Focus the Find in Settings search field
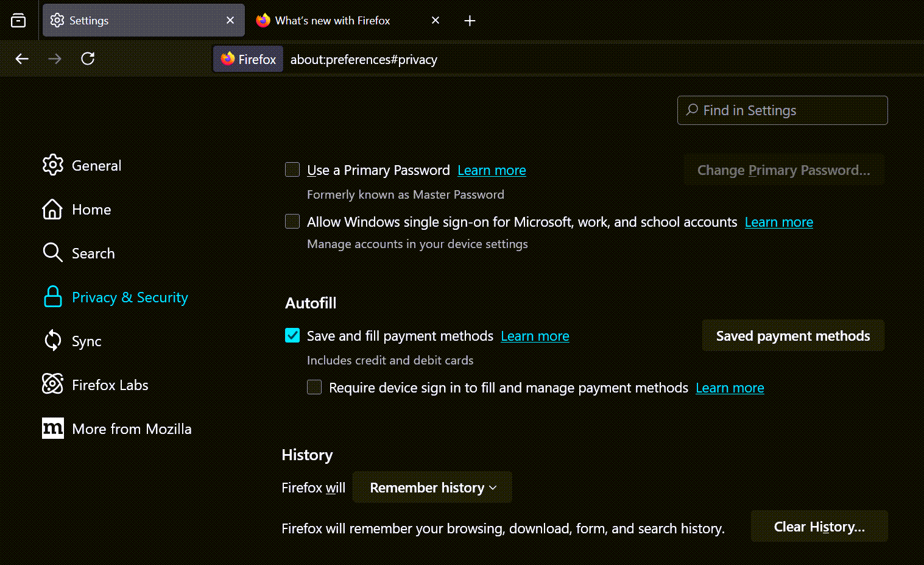 pos(782,110)
